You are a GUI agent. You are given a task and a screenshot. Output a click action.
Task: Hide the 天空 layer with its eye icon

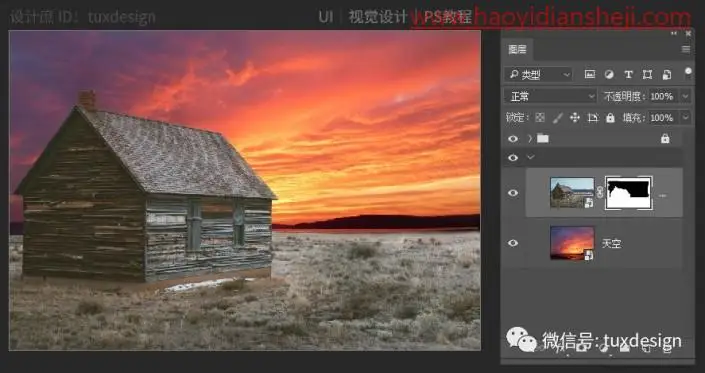(513, 243)
